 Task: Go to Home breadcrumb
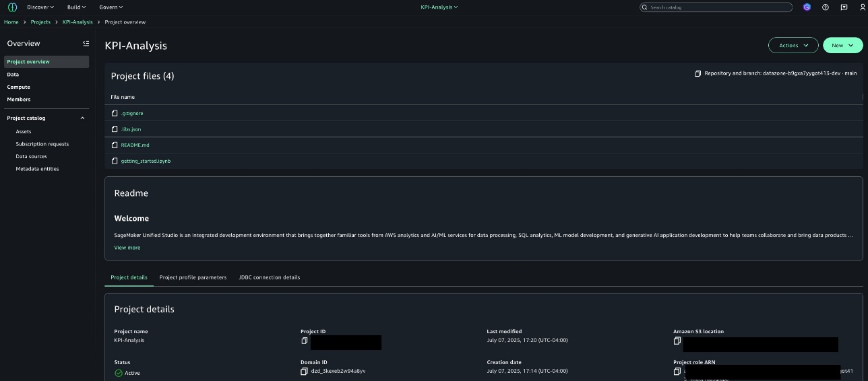pos(11,22)
